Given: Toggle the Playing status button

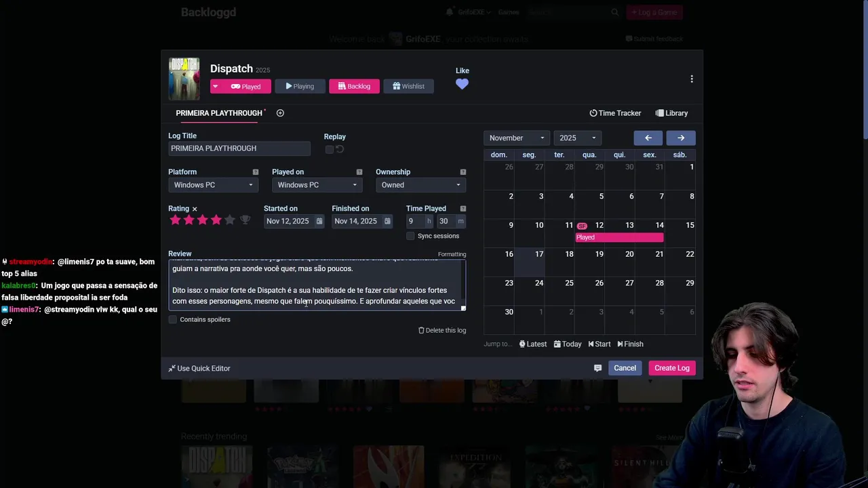Looking at the screenshot, I should [300, 86].
